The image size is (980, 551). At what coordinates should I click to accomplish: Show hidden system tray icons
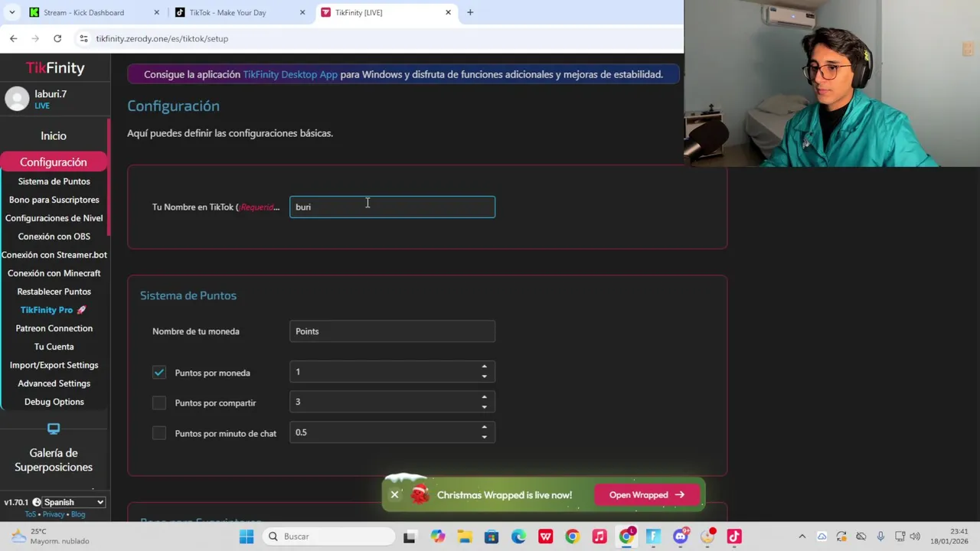click(802, 536)
